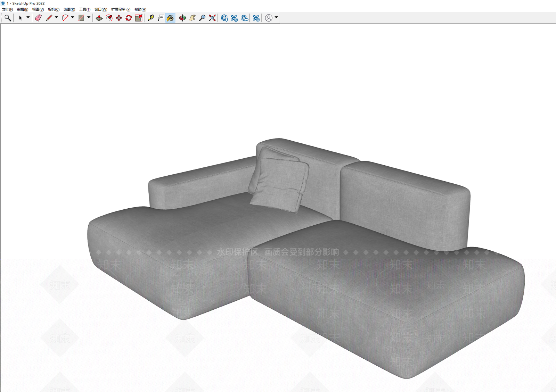Activate the Rotate tool
556x392 pixels.
[129, 18]
